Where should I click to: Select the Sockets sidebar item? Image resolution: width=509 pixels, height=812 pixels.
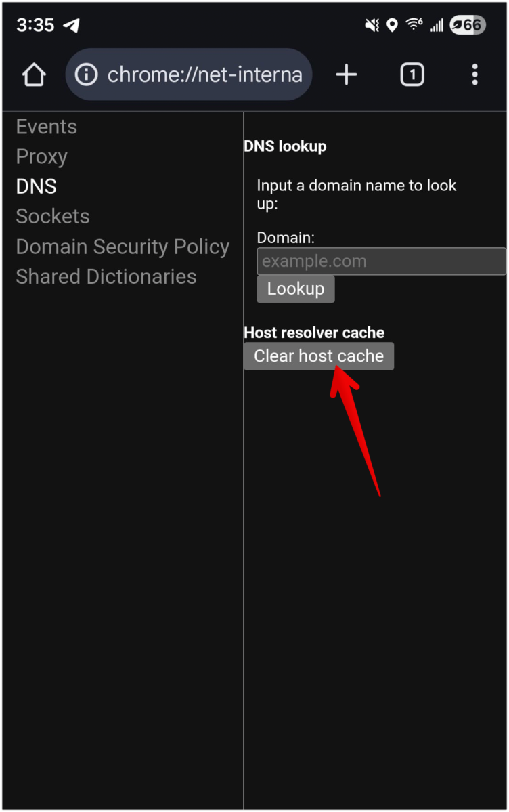[x=53, y=217]
